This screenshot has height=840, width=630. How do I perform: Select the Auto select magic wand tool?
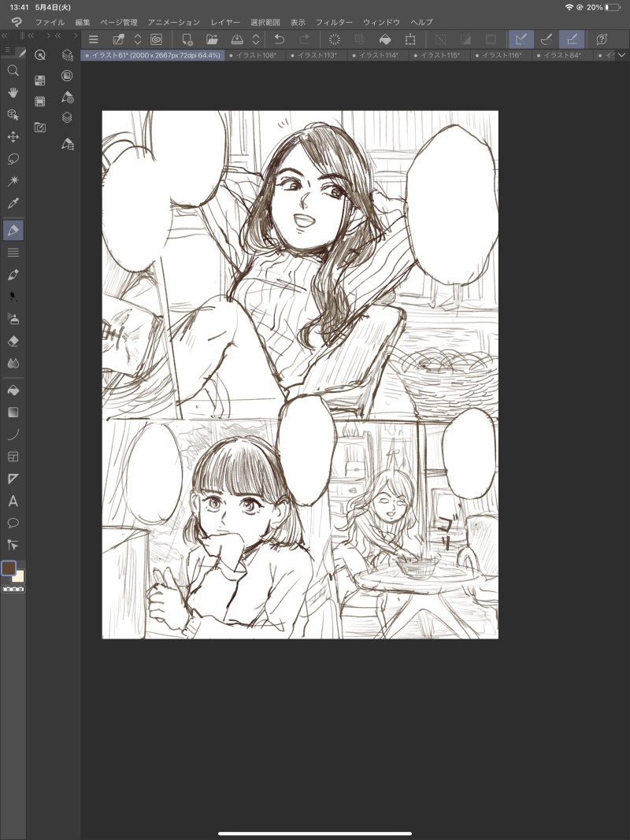click(x=13, y=181)
